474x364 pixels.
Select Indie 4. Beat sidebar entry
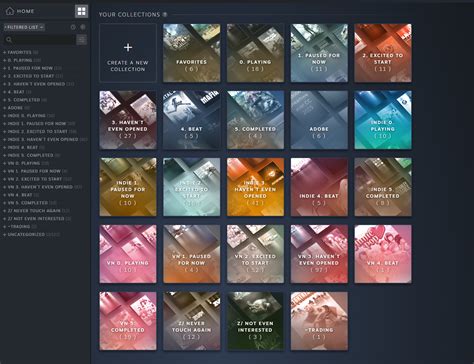click(x=23, y=147)
